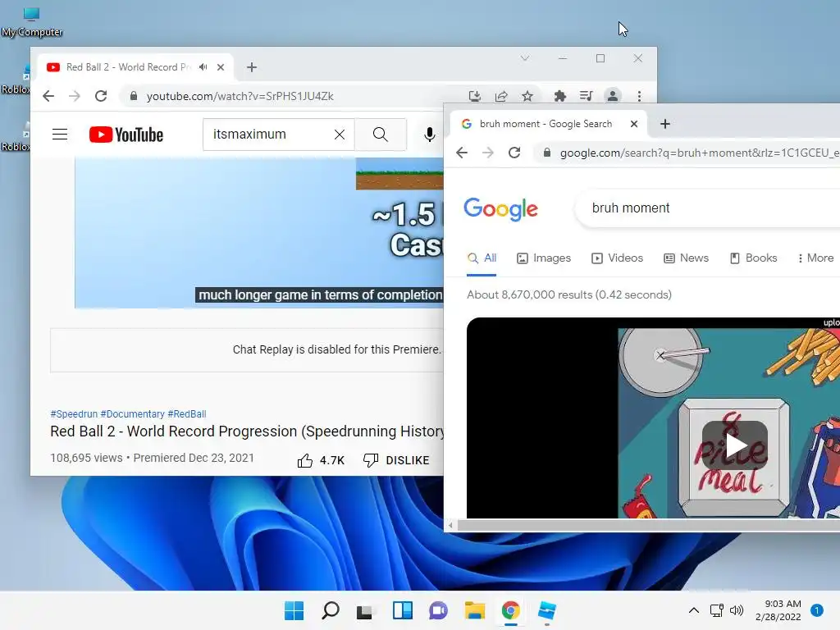Image resolution: width=840 pixels, height=630 pixels.
Task: Reload the YouTube page
Action: pyautogui.click(x=101, y=96)
